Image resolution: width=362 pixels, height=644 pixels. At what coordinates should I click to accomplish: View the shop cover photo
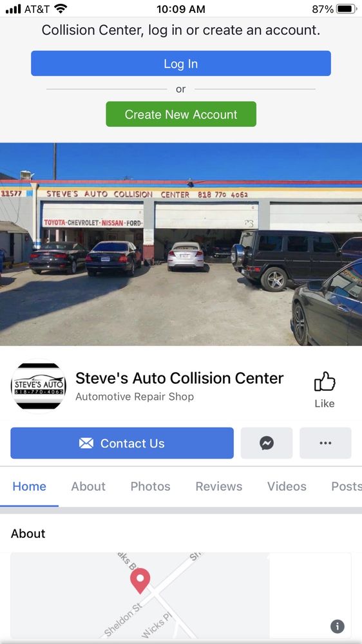point(181,244)
